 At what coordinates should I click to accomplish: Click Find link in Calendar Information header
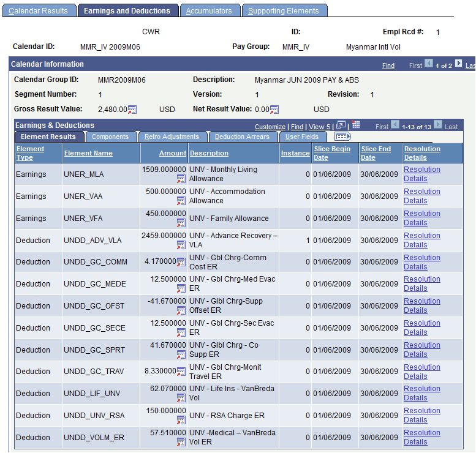[388, 66]
